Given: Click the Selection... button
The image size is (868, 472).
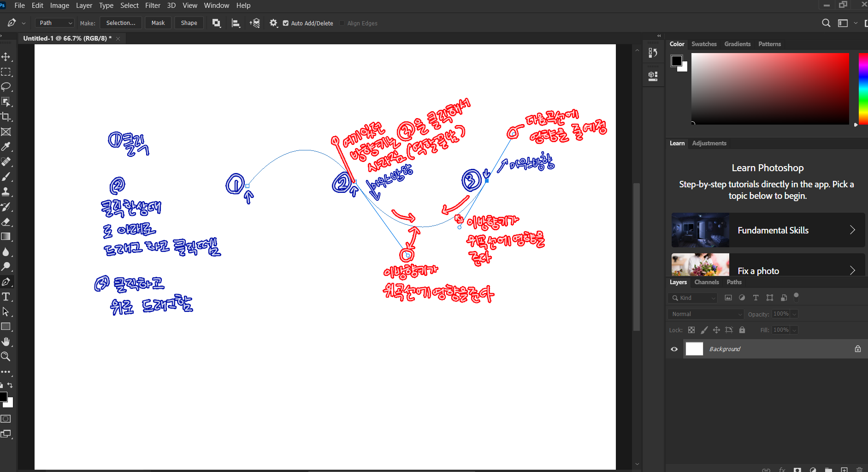Looking at the screenshot, I should click(121, 23).
